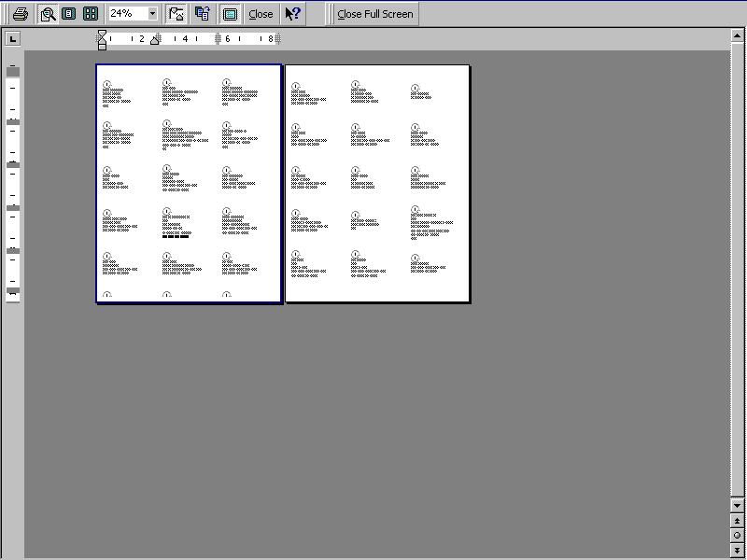Click the left indent marker on ruler
Viewport: 747px width, 560px height.
[x=102, y=43]
